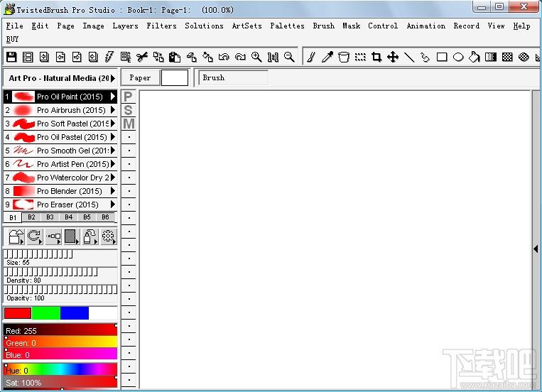542x392 pixels.
Task: Expand arrow next to Pro Oil Pastel (2015)
Action: point(113,137)
